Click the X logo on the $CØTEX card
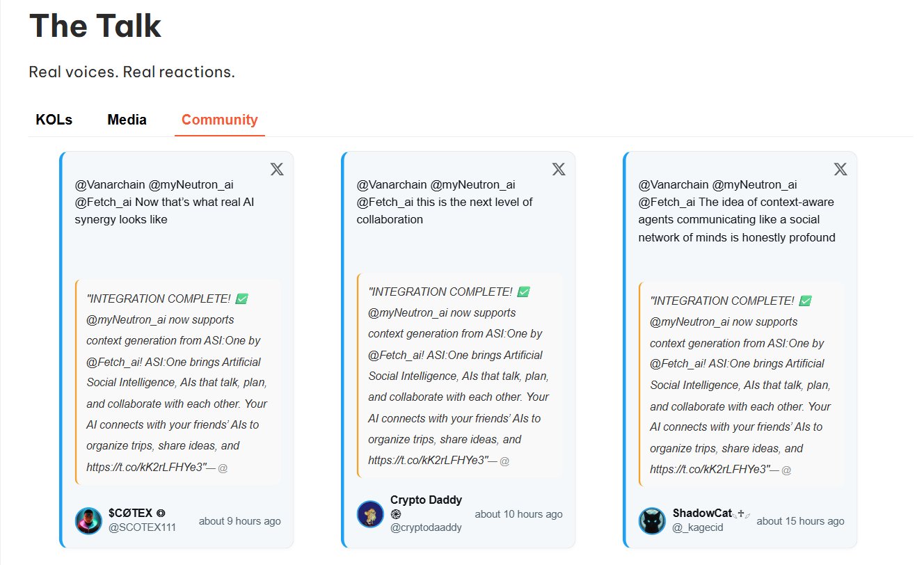The width and height of the screenshot is (924, 565). coord(277,169)
